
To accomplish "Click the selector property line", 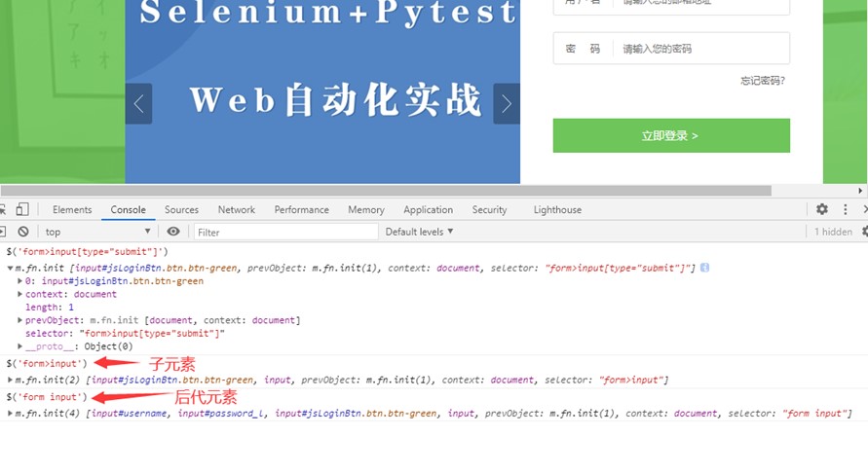I will (x=125, y=333).
